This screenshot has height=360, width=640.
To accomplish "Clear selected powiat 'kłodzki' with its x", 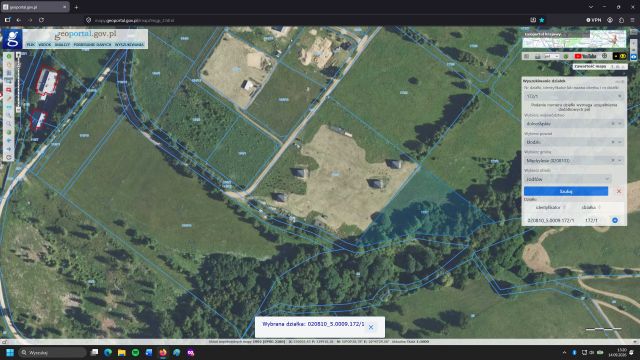I will point(613,142).
